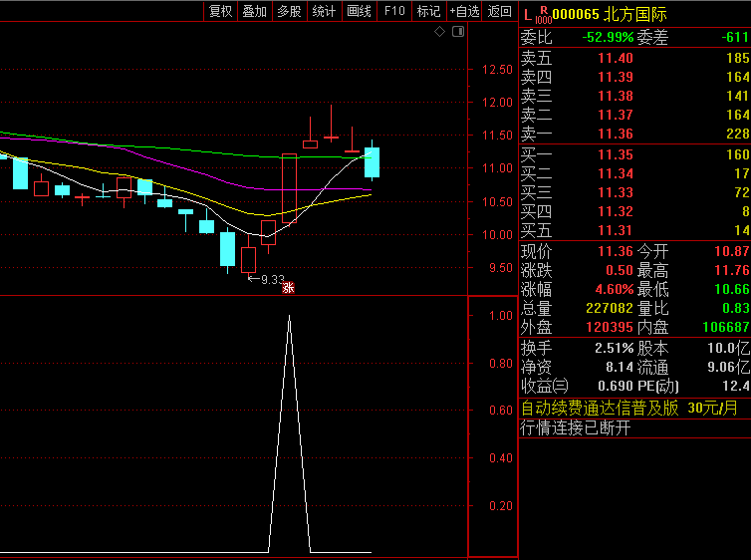Click the 买三 price 11.33
Viewport: 751px width, 560px height.
(616, 192)
